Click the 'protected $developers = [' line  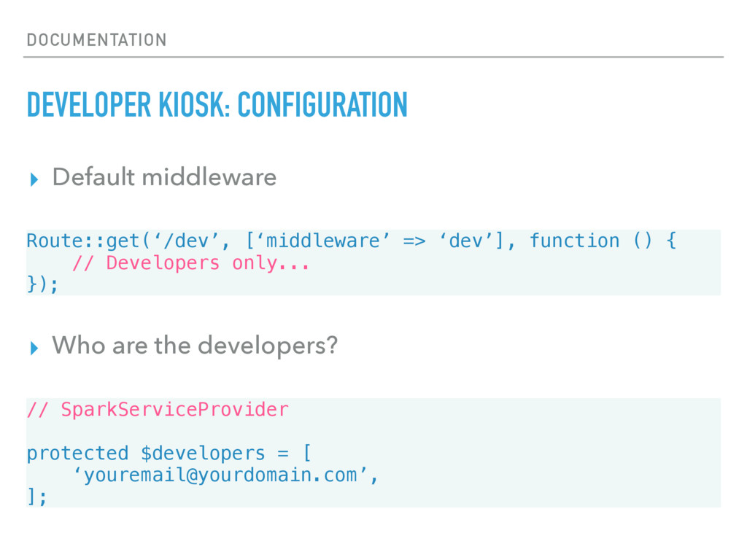[169, 453]
